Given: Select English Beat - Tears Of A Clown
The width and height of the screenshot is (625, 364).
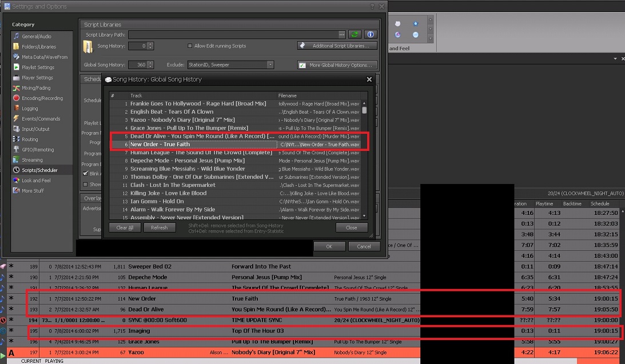Looking at the screenshot, I should pyautogui.click(x=235, y=112).
